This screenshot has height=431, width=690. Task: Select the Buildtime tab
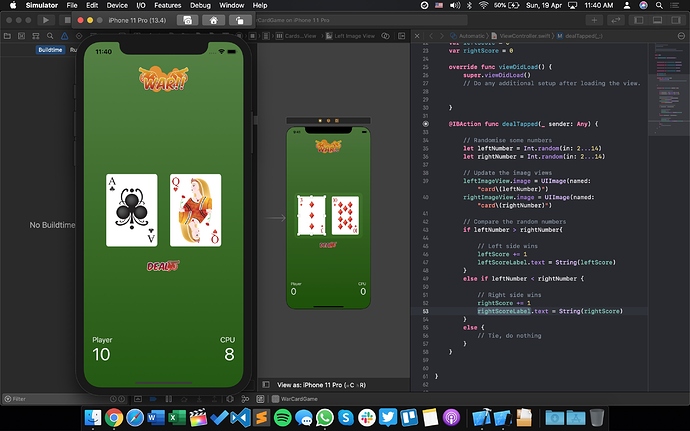50,49
